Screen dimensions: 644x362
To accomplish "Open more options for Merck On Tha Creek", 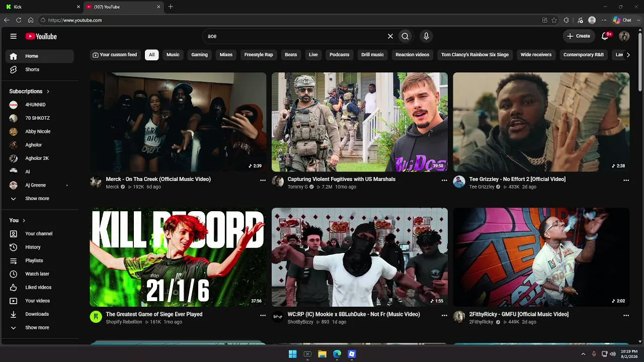I will pyautogui.click(x=263, y=180).
